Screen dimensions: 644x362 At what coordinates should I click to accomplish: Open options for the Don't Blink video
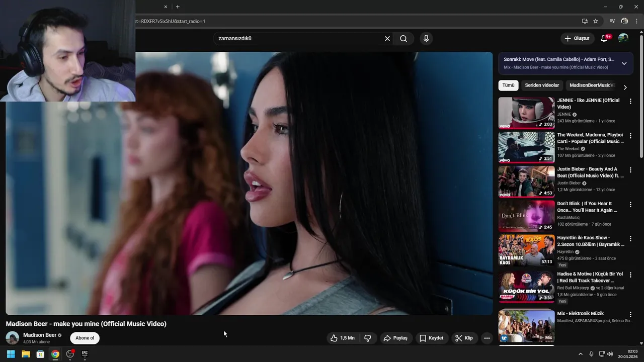click(x=630, y=205)
